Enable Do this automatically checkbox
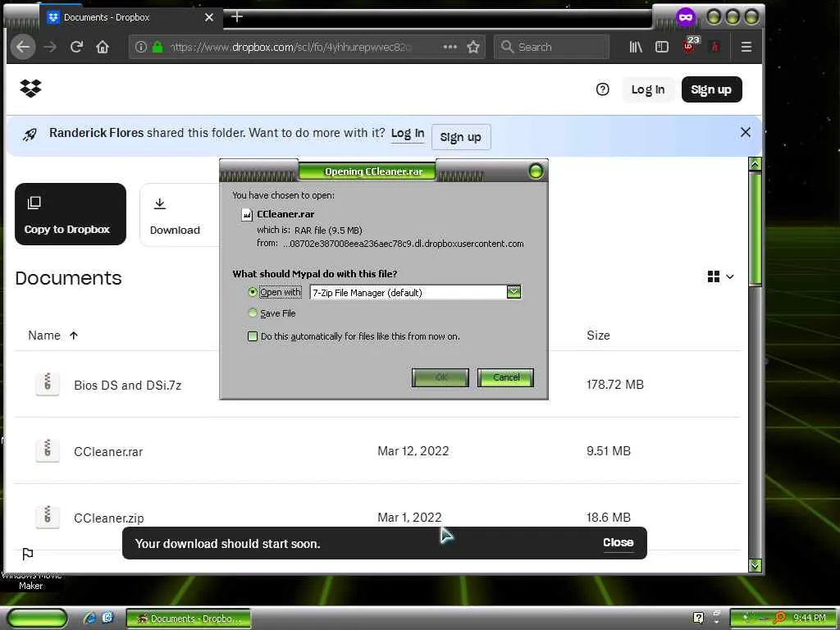 (x=253, y=336)
